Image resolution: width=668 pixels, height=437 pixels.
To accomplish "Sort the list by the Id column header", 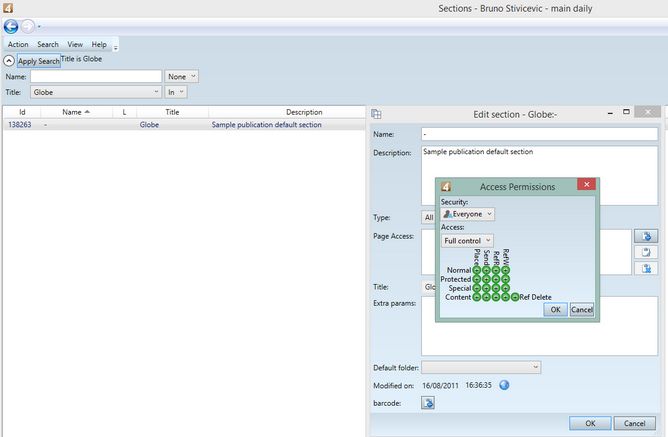I will [x=22, y=112].
